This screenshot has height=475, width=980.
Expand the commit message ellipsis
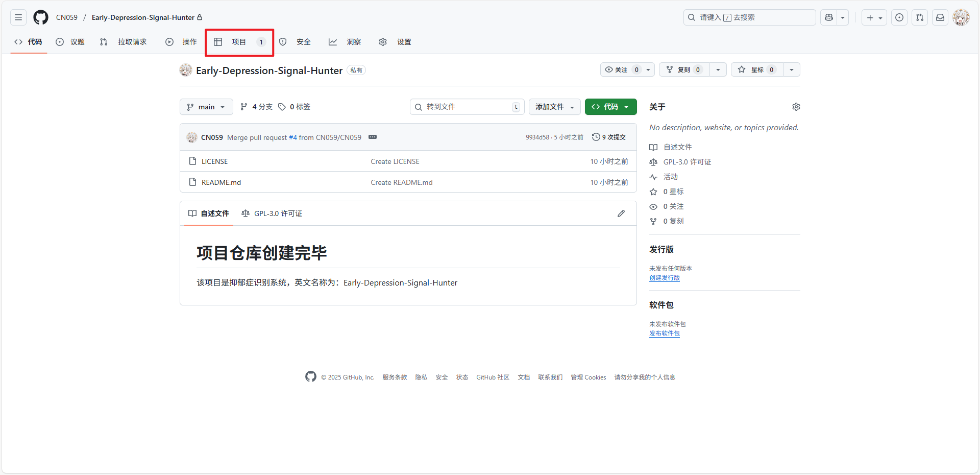pos(373,137)
